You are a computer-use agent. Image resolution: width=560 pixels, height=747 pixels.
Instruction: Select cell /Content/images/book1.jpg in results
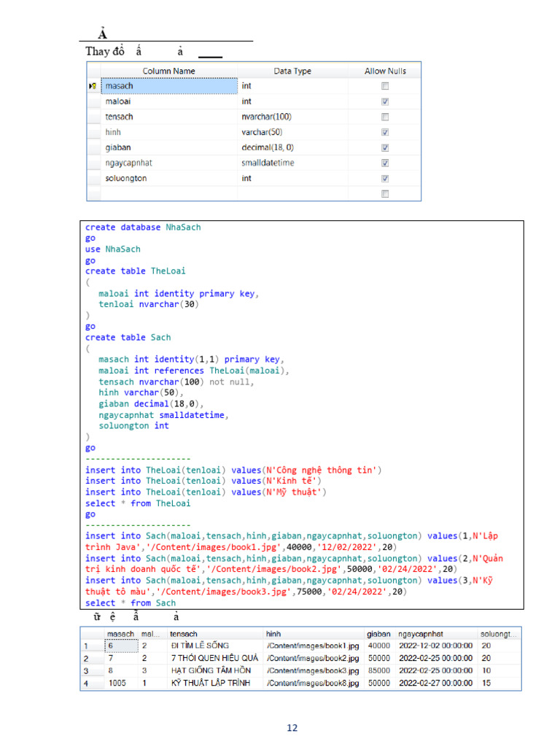coord(314,646)
